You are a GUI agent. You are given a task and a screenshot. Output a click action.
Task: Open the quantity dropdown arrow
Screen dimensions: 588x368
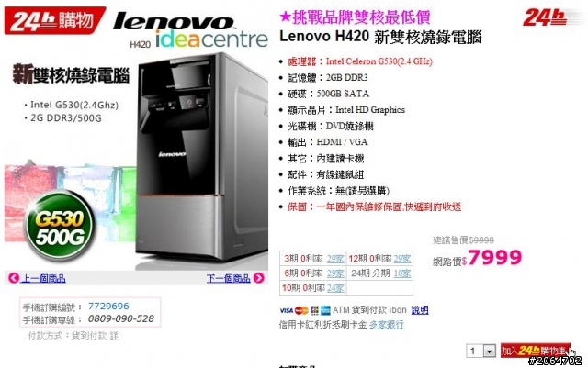(489, 351)
